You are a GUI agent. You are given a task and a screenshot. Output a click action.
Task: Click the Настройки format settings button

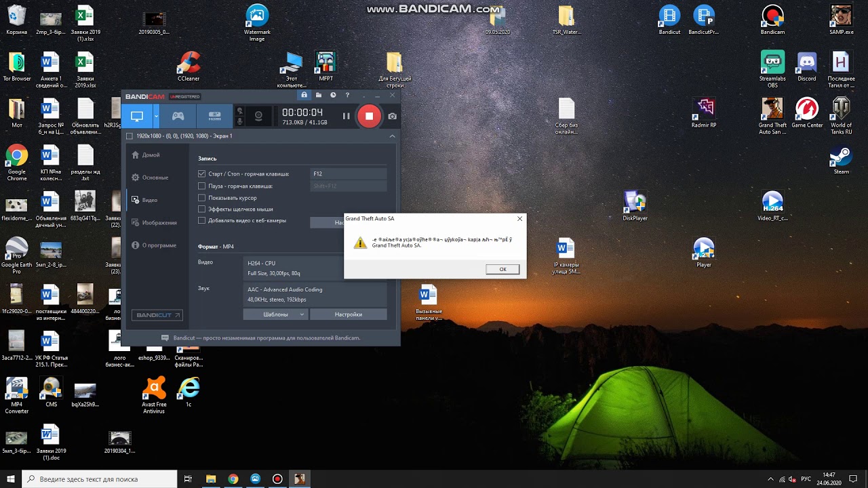tap(349, 314)
